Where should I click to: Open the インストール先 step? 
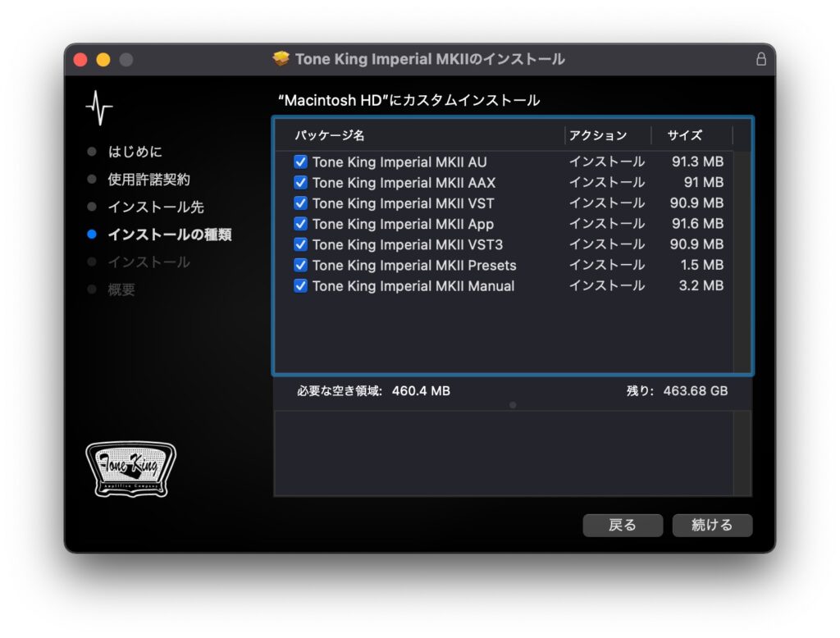click(x=155, y=207)
